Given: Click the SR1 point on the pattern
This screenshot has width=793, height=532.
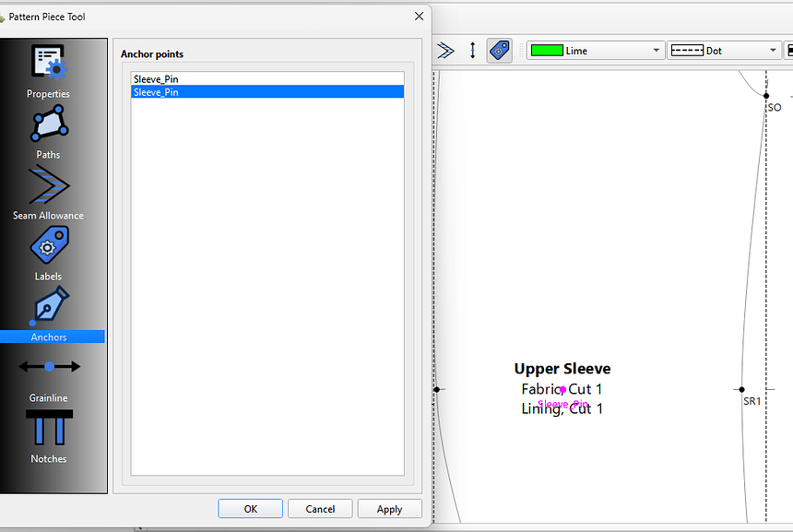Looking at the screenshot, I should coord(741,389).
